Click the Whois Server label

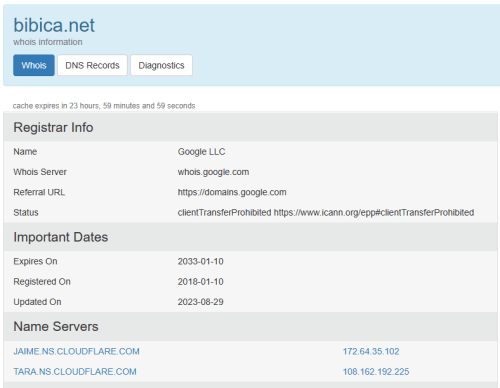(x=40, y=172)
